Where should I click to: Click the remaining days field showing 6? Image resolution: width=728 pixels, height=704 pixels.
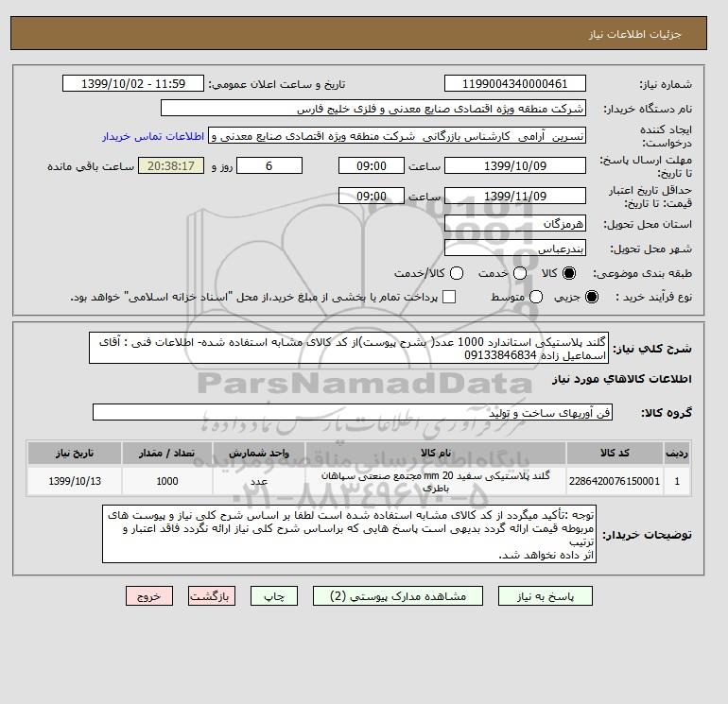269,165
